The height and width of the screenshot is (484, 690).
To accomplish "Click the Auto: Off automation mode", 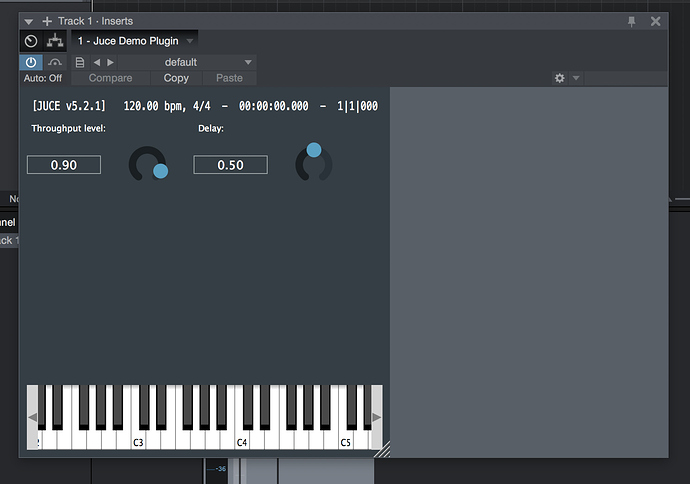I will tap(43, 78).
